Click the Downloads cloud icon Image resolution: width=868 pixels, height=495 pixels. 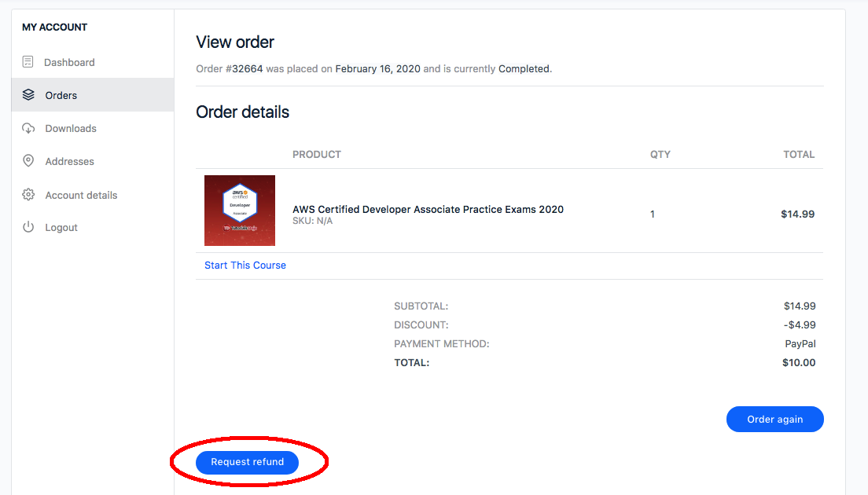click(x=28, y=128)
